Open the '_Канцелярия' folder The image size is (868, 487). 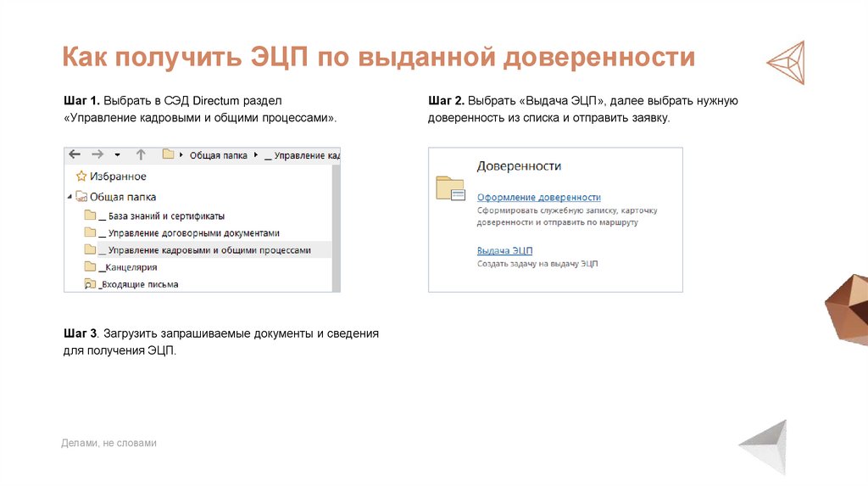128,267
